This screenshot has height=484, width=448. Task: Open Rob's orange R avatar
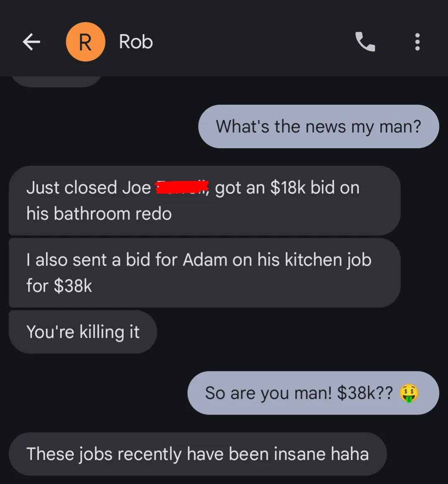[x=86, y=42]
